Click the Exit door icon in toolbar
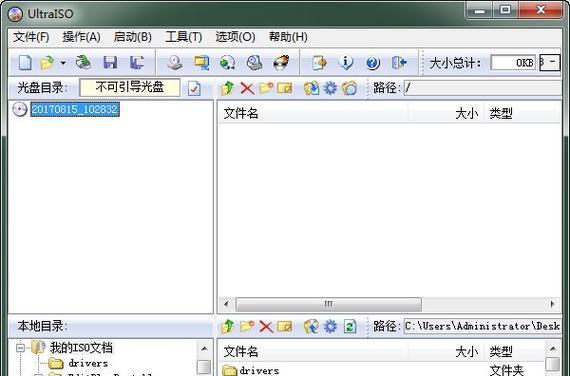The image size is (570, 376). coord(399,63)
